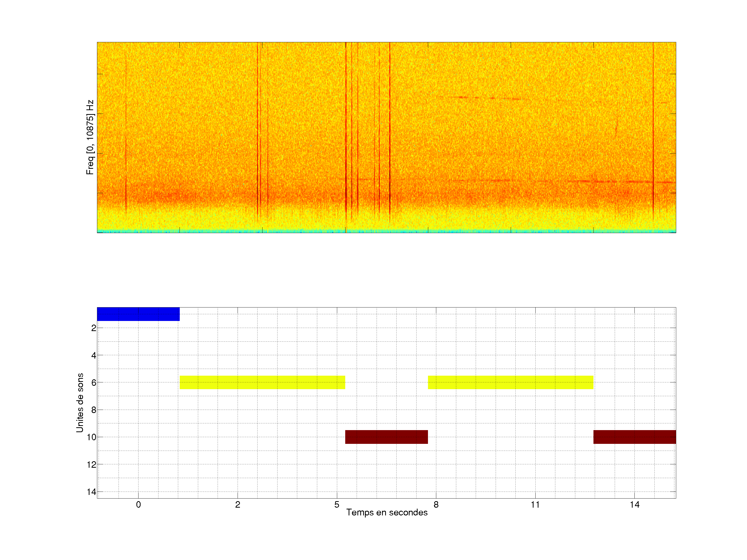
Task: Click the x-axis tick label 0
Action: tap(138, 505)
